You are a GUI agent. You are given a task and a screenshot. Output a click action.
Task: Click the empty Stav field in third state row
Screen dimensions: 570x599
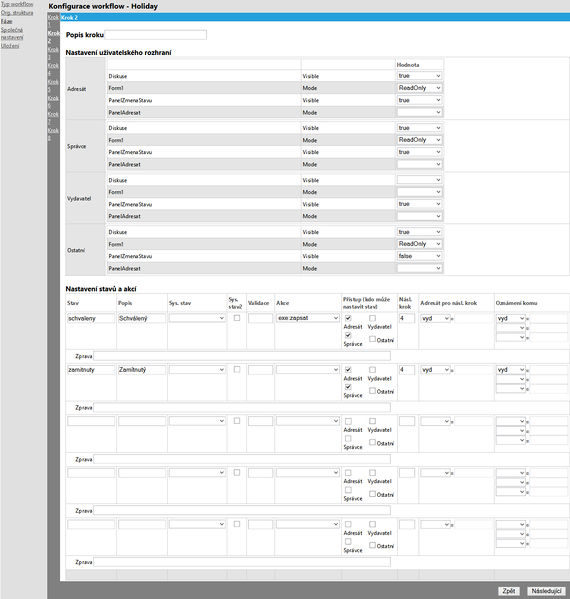91,421
